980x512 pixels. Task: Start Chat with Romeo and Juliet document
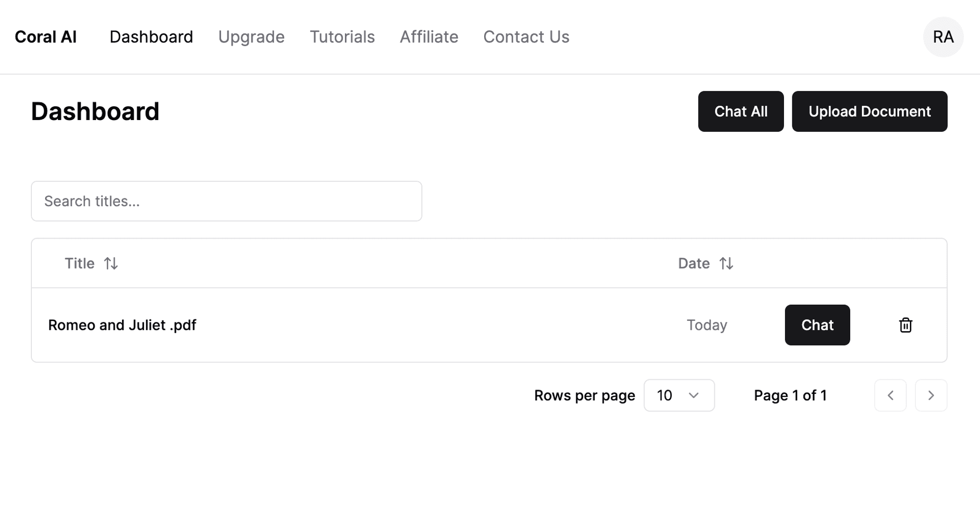[817, 325]
